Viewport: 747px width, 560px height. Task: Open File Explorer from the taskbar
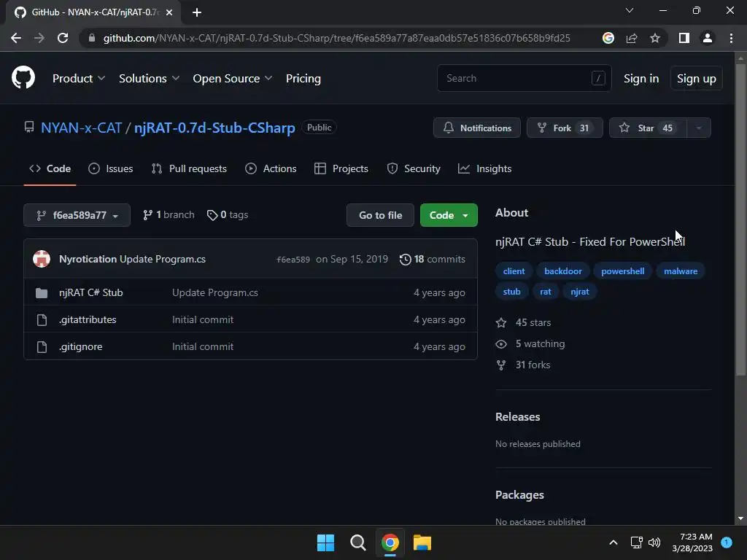[x=422, y=542]
